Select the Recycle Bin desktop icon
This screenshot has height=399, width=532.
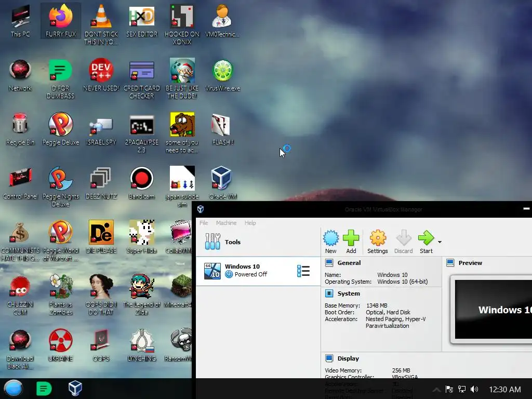pos(20,129)
